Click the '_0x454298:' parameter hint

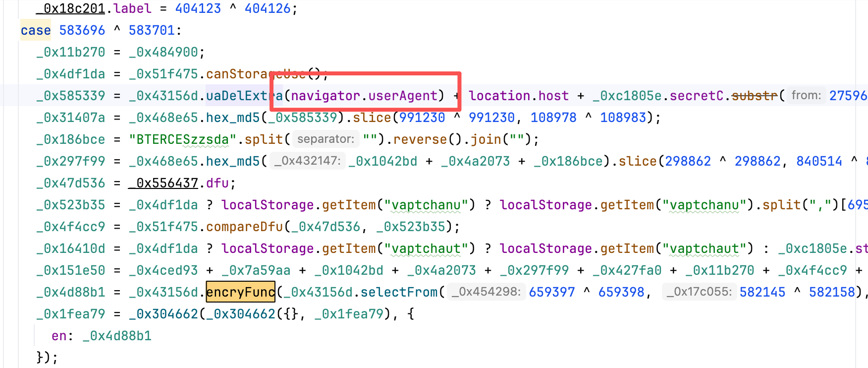[486, 292]
